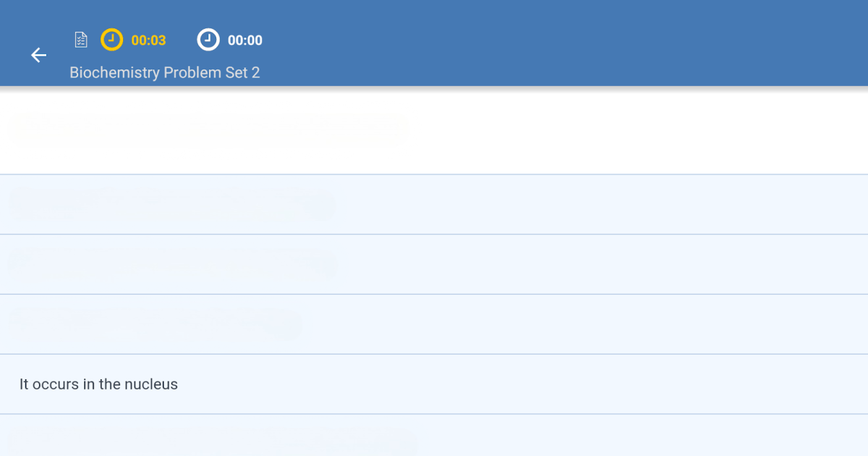Click the text "It occurs in the nucleus"
Image resolution: width=868 pixels, height=456 pixels.
click(x=98, y=384)
